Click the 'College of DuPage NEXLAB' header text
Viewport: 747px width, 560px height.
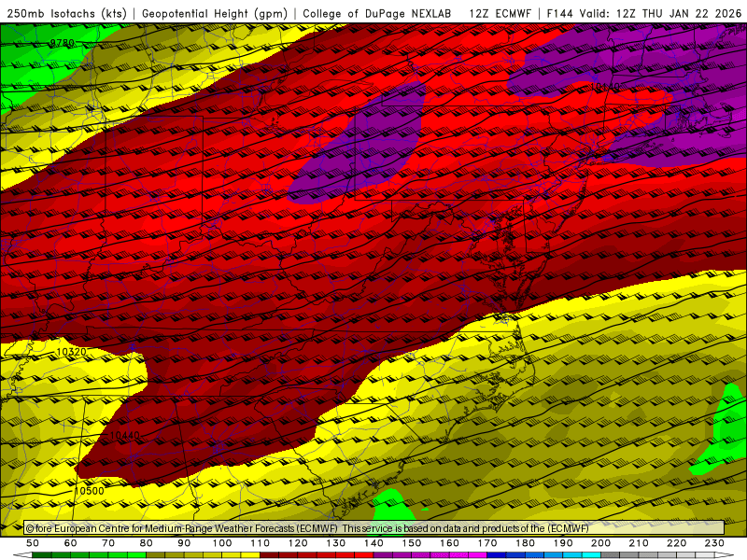[377, 14]
